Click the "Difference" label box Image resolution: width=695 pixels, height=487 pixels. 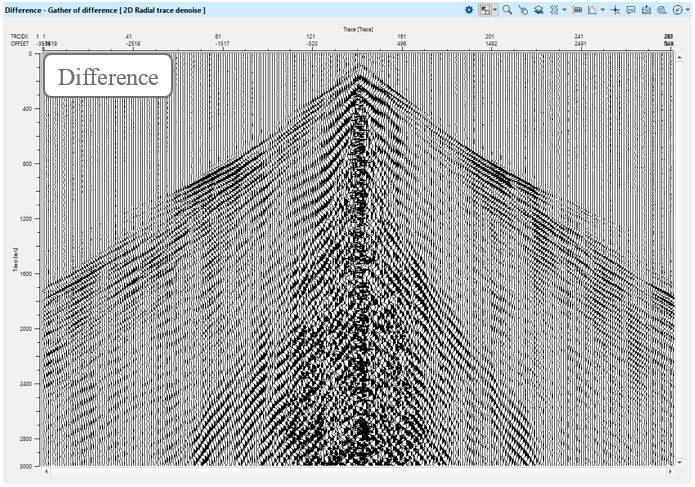[x=107, y=77]
